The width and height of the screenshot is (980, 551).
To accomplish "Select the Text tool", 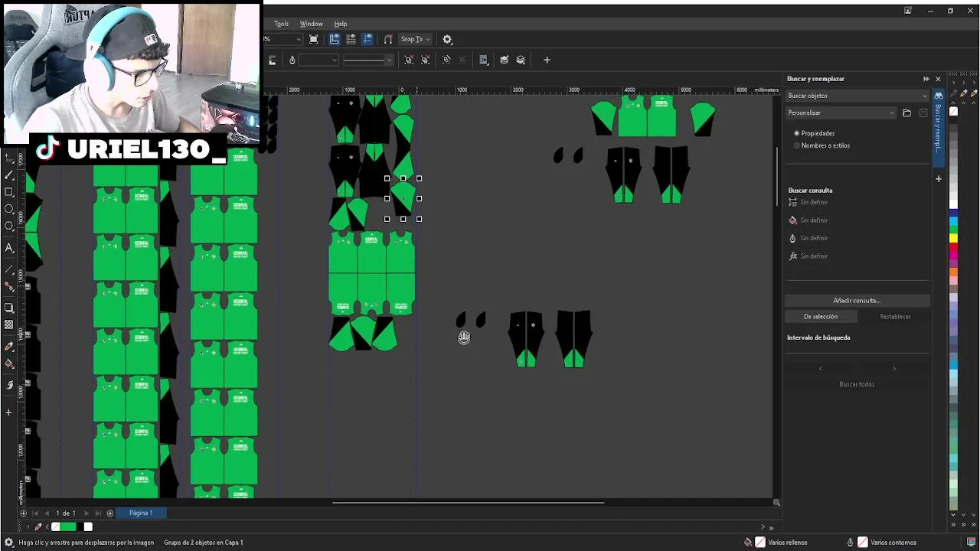I will click(9, 248).
